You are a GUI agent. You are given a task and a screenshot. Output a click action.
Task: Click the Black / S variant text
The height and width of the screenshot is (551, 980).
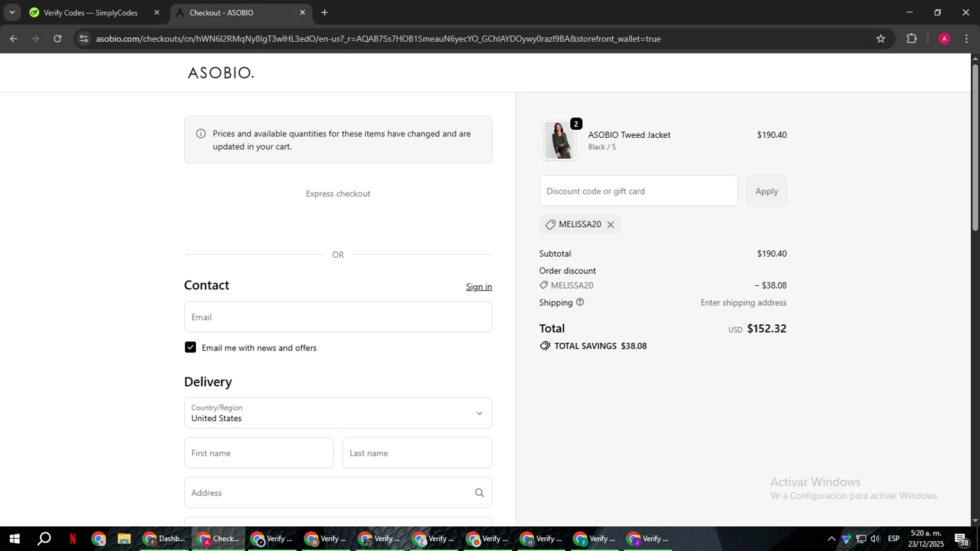pos(602,148)
